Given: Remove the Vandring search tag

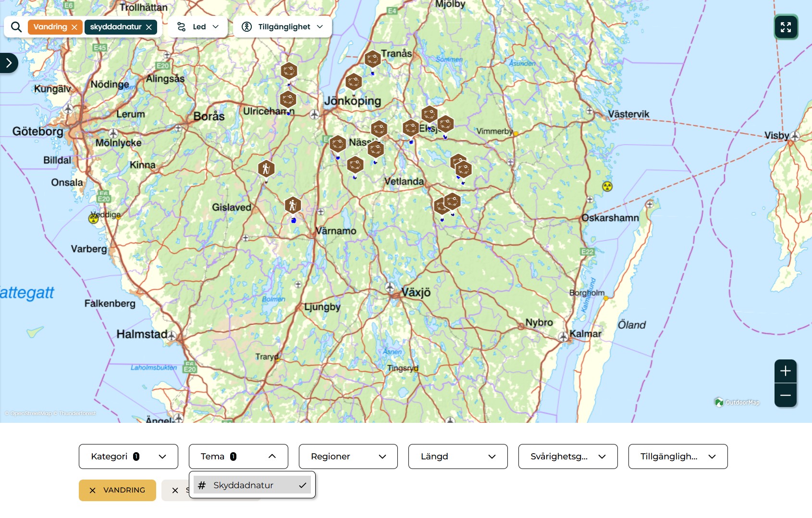Looking at the screenshot, I should click(x=74, y=27).
